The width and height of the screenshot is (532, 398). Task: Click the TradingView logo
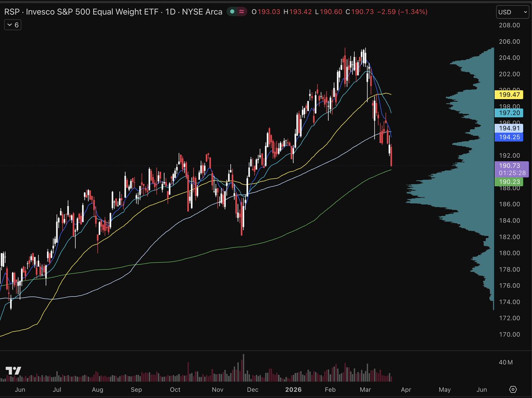(x=13, y=370)
